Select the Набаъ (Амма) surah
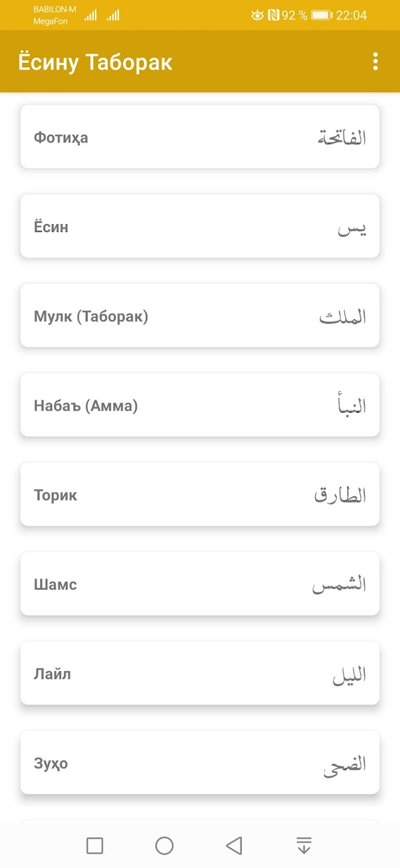 200,405
